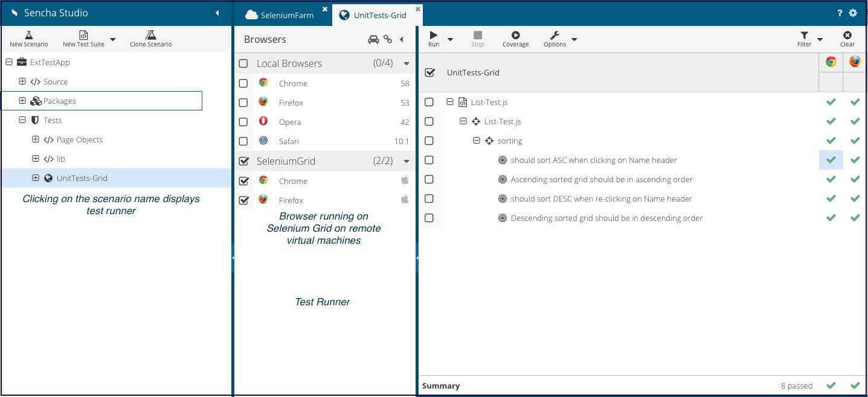Click the Coverage toolbar icon
Viewport: 868px width, 397px height.
515,36
